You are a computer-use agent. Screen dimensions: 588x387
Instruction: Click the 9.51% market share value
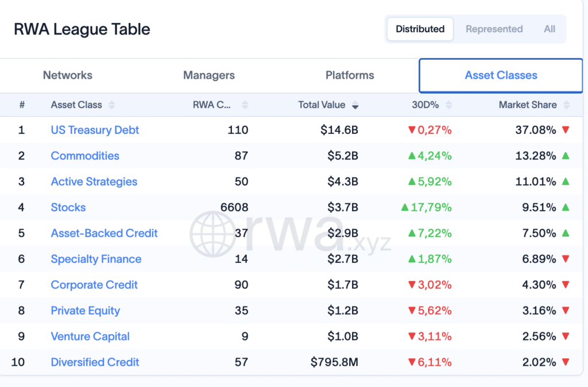539,207
